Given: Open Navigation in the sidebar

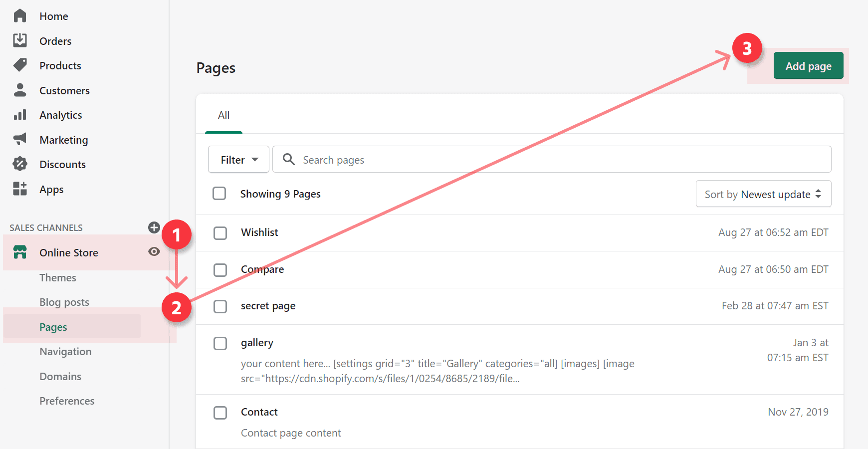Looking at the screenshot, I should coord(65,352).
